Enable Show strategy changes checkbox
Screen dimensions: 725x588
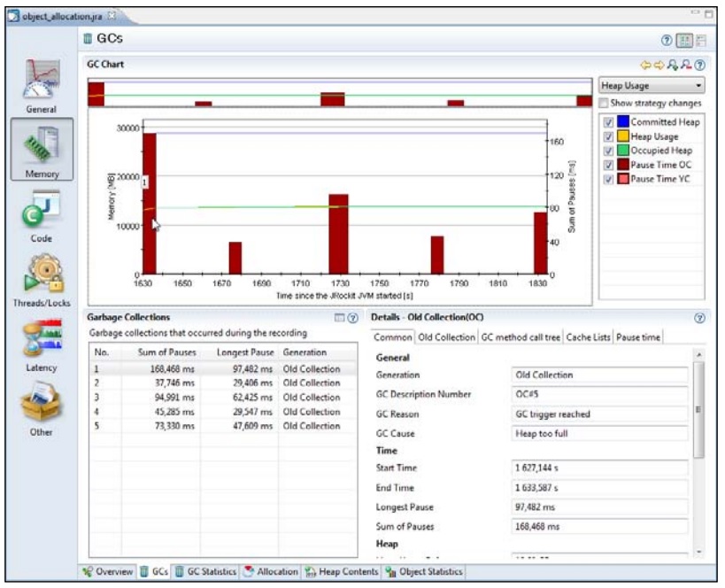pyautogui.click(x=604, y=103)
